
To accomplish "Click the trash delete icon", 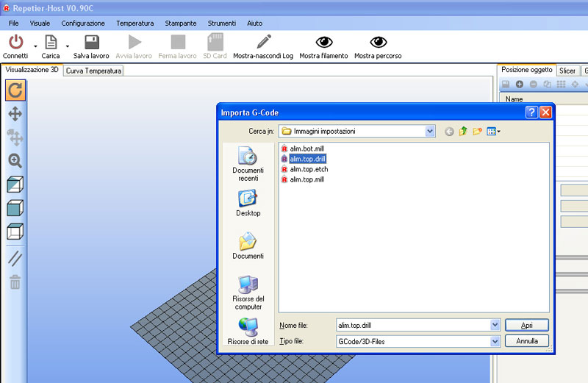I will pyautogui.click(x=15, y=282).
